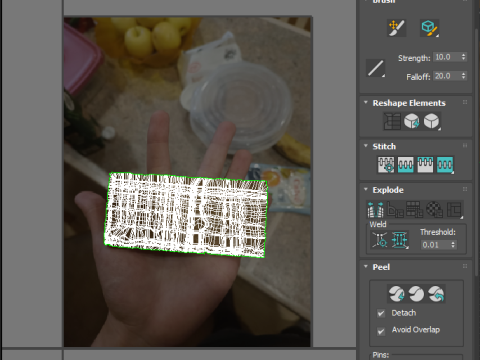Click the "Reshape Elements" title text
This screenshot has height=360, width=480.
coord(409,103)
